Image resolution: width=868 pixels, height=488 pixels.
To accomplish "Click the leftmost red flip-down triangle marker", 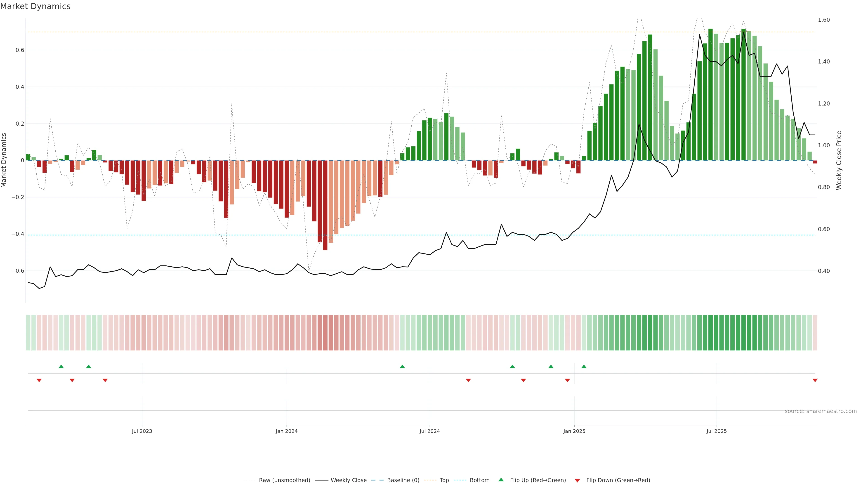I will (39, 380).
